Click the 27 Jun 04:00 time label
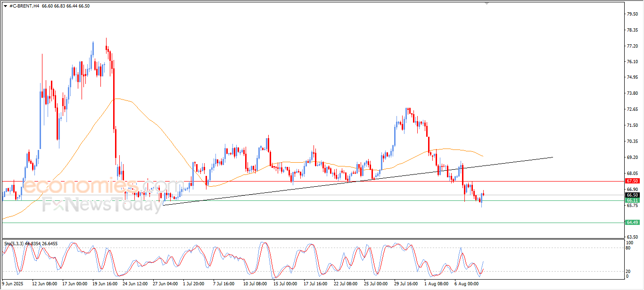This screenshot has height=290, width=644. 165,284
